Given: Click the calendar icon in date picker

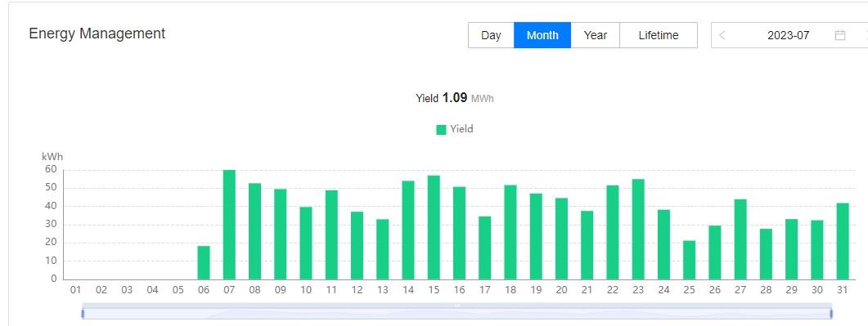Looking at the screenshot, I should tap(839, 35).
